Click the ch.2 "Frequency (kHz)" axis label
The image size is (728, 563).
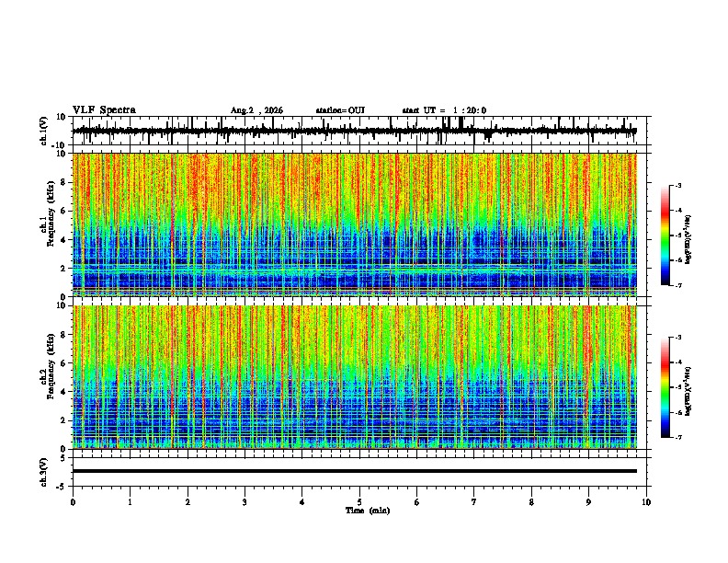tap(51, 366)
